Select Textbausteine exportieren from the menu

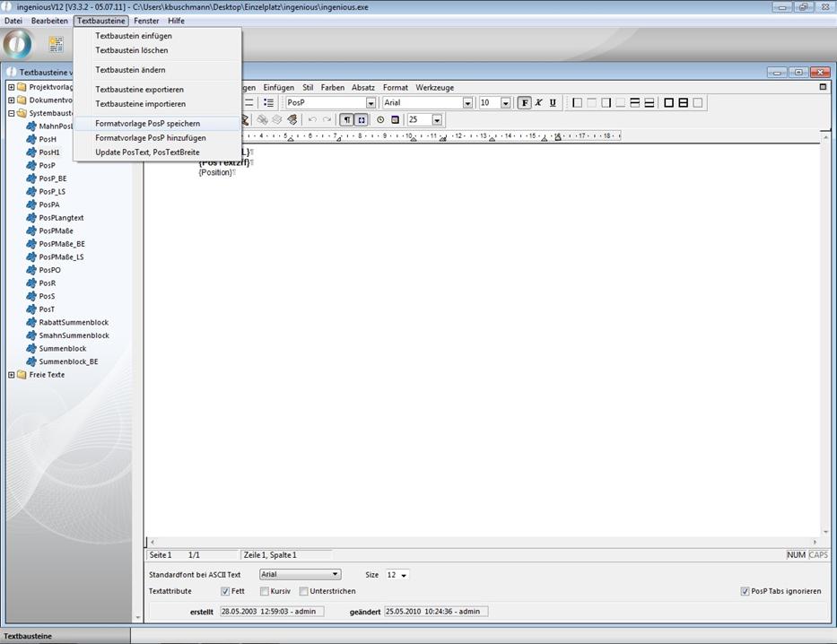tap(139, 90)
